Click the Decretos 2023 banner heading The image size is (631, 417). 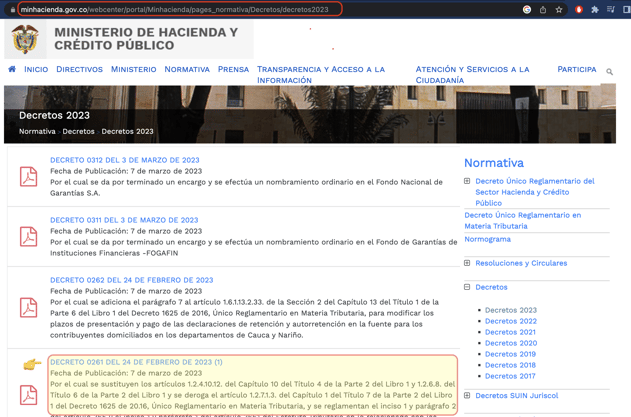(54, 116)
